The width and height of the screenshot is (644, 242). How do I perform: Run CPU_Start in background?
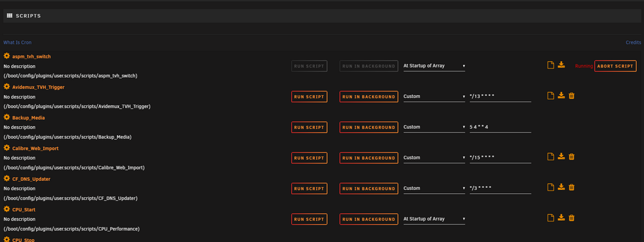(369, 219)
